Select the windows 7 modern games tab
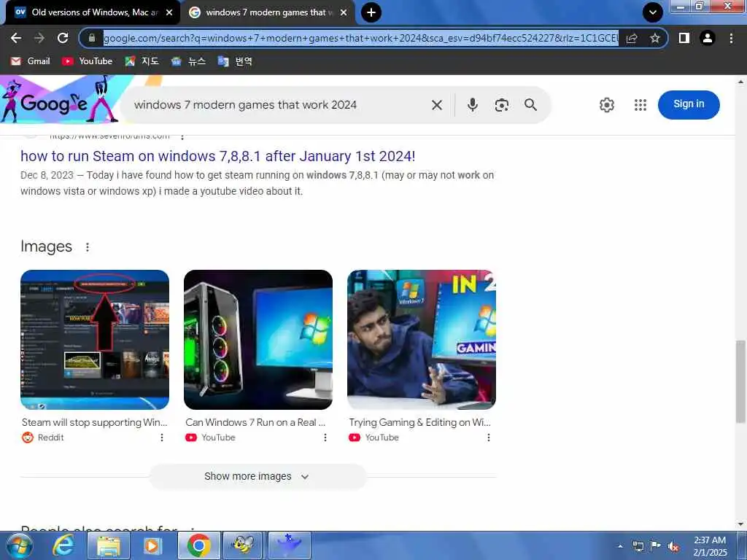The image size is (747, 560). [268, 12]
